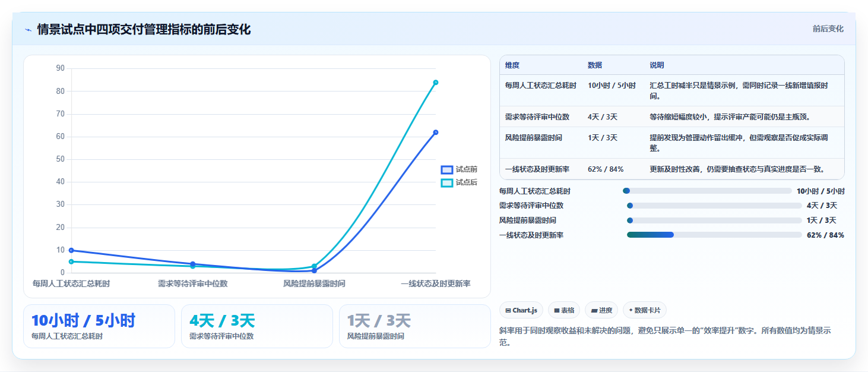Image resolution: width=868 pixels, height=372 pixels.
Task: Click the 试点后 point above 风险提前暴露时间
Action: coord(314,266)
